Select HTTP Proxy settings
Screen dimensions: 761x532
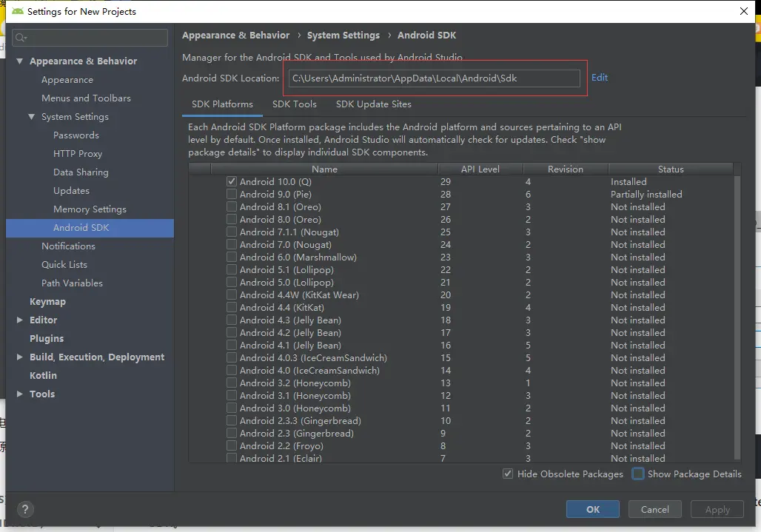click(x=78, y=154)
